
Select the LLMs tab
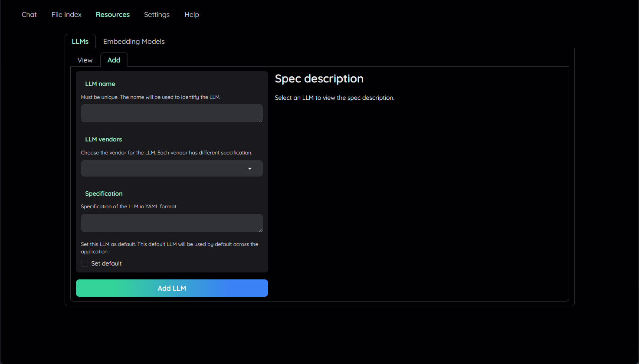80,42
